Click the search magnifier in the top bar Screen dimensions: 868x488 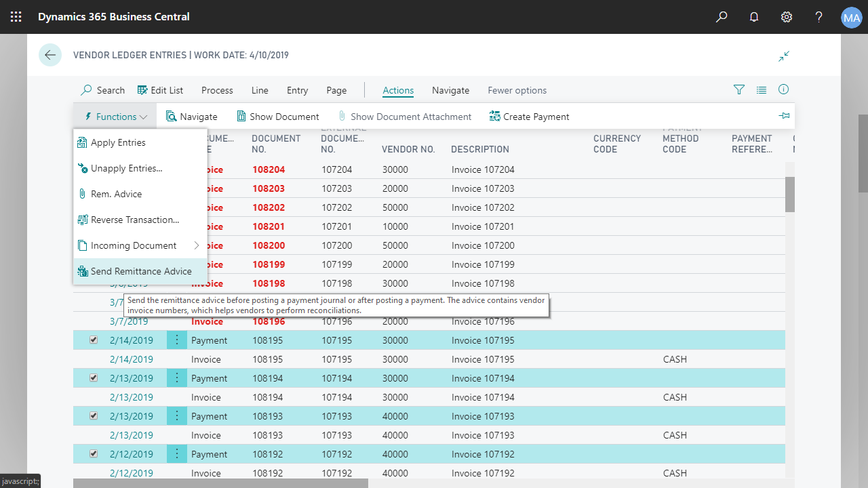pyautogui.click(x=722, y=17)
